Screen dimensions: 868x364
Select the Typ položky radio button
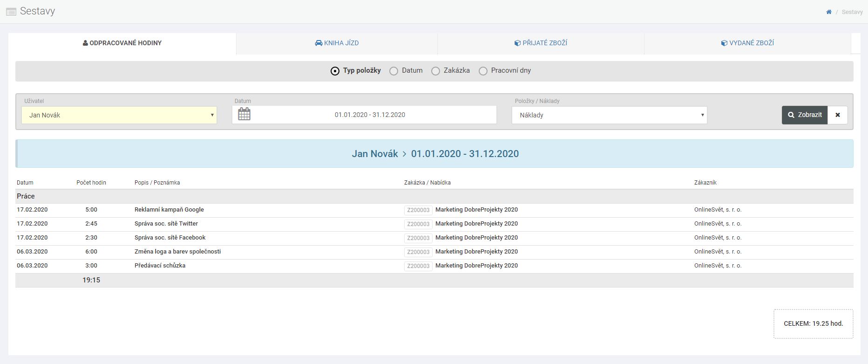coord(335,71)
